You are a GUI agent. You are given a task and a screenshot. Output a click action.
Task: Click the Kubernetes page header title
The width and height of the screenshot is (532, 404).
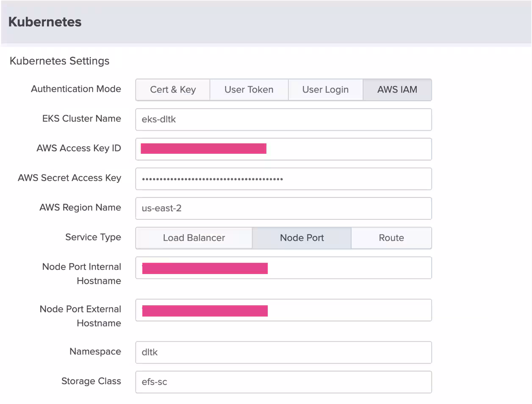45,22
